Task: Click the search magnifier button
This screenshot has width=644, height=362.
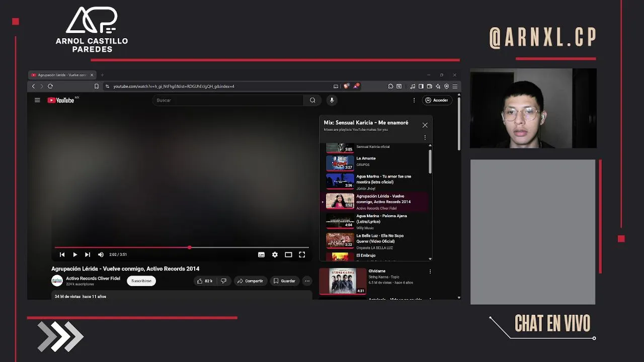Action: (312, 100)
